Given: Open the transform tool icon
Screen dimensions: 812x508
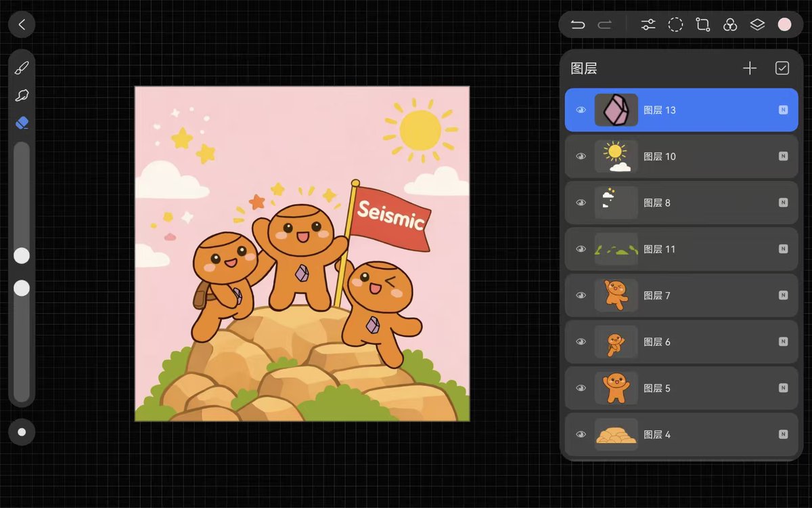Looking at the screenshot, I should (x=703, y=25).
